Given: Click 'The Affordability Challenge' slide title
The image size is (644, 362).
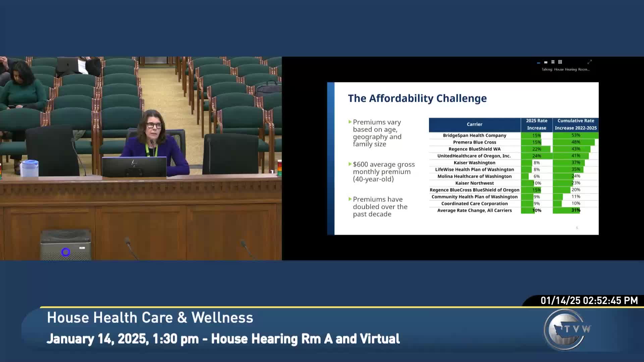Looking at the screenshot, I should [417, 98].
